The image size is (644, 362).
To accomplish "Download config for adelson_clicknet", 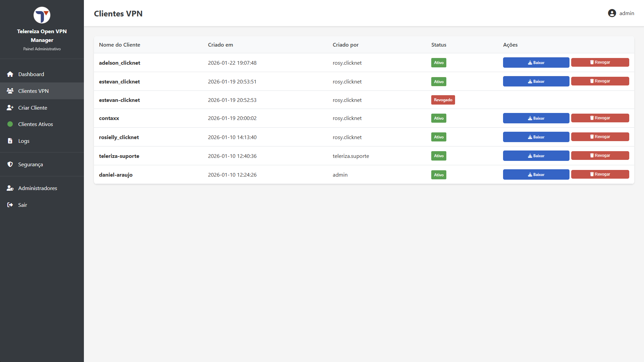I will click(536, 63).
